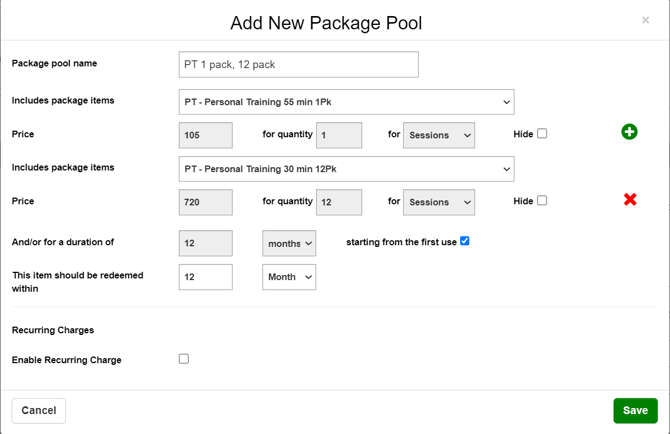Open the Personal Training 55 min 1Pk dropdown
The image size is (670, 434).
347,102
